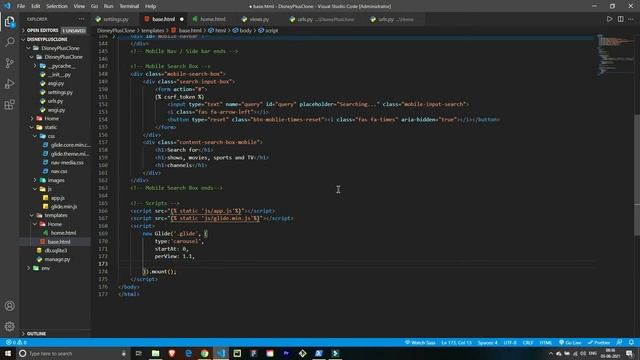
Task: Open settings.py in the file tree
Action: pos(60,92)
